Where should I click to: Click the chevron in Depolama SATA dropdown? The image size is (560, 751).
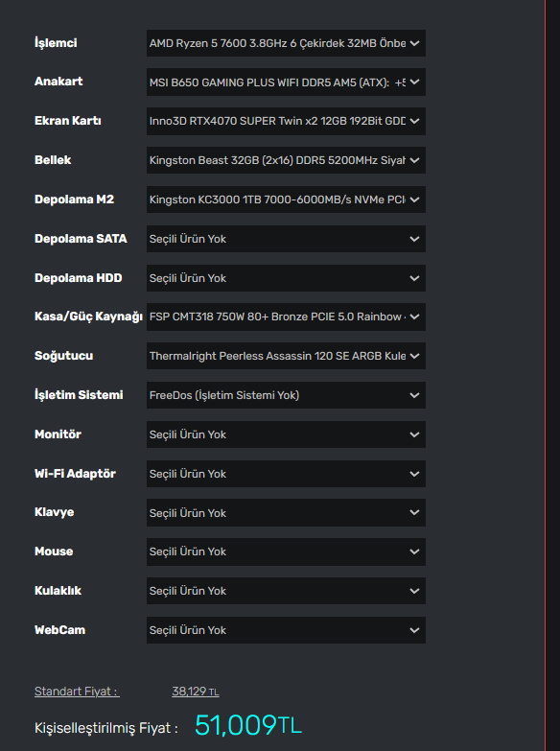pyautogui.click(x=415, y=239)
